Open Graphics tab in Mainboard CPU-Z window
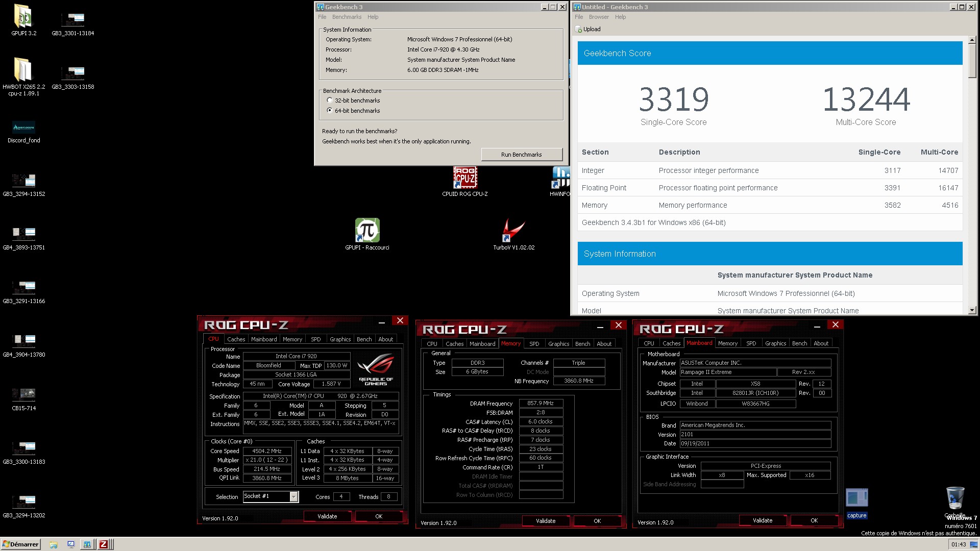Screen dimensions: 980x551 pos(775,343)
